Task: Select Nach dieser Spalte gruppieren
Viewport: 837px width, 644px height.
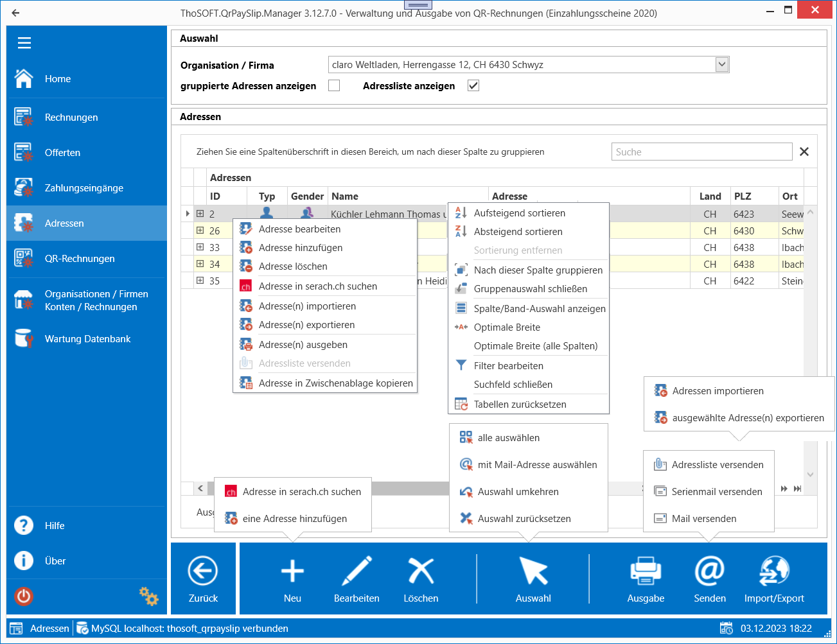Action: click(x=528, y=270)
